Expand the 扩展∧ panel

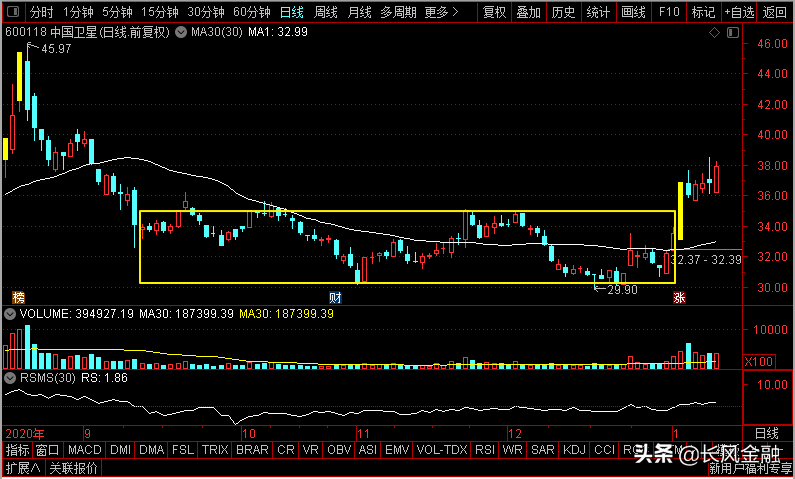[23, 467]
